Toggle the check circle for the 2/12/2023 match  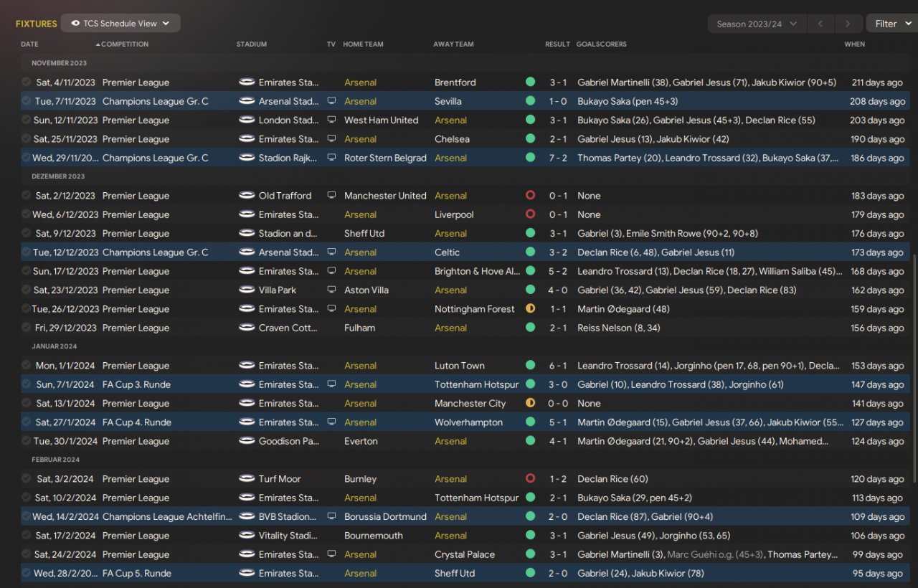pos(27,196)
